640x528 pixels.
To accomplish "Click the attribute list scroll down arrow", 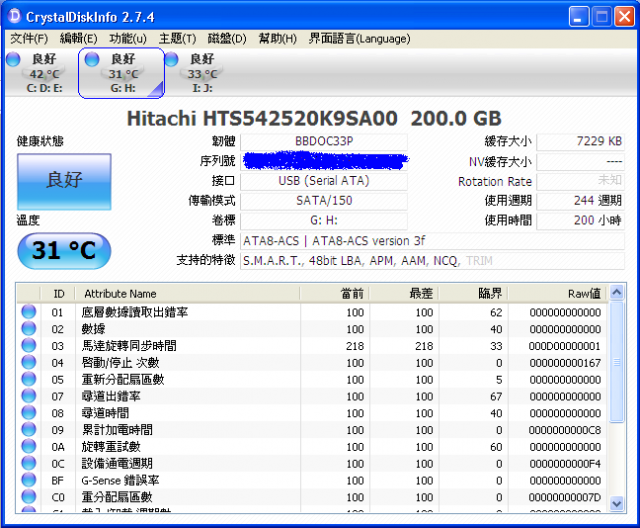I will click(x=617, y=504).
